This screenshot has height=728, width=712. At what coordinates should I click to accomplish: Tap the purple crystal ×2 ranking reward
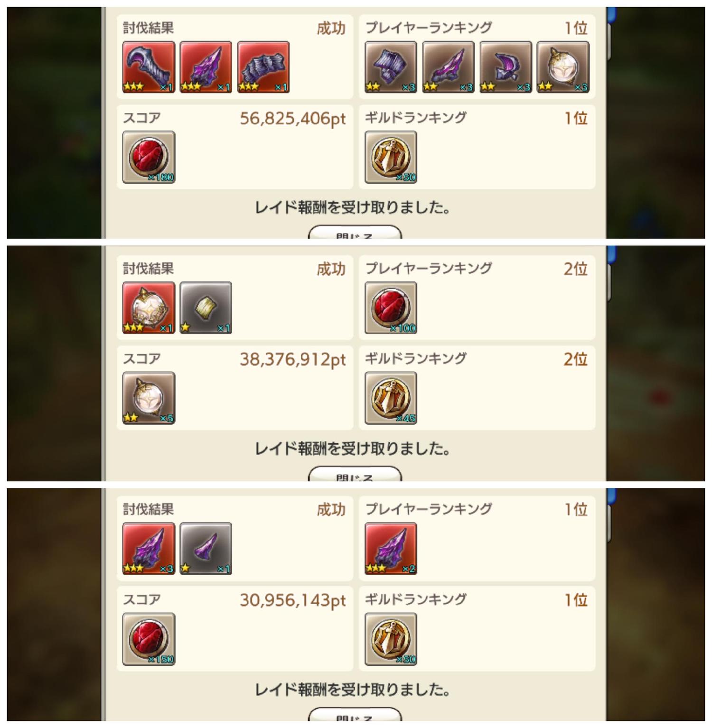[391, 549]
